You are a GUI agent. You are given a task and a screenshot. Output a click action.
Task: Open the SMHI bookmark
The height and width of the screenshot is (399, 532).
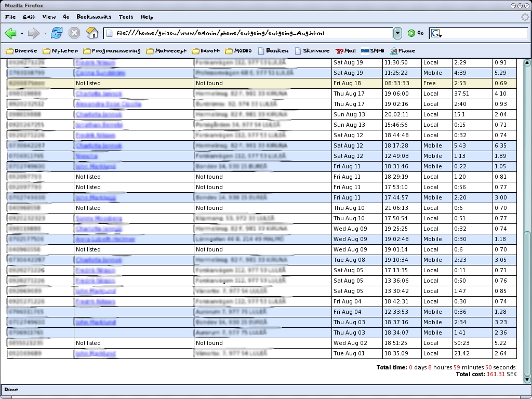(372, 51)
